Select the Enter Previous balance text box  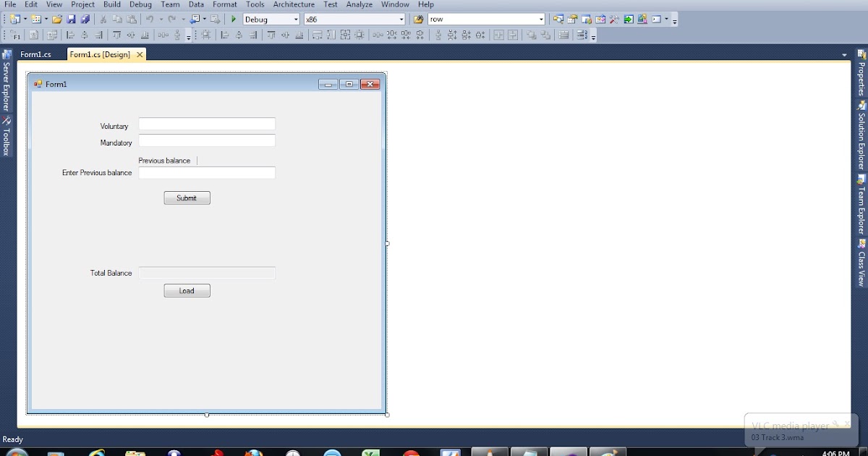coord(207,173)
